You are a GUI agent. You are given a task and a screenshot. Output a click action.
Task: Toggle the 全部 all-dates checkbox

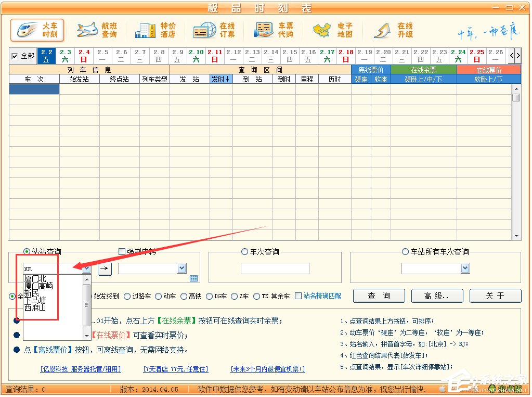tap(15, 56)
